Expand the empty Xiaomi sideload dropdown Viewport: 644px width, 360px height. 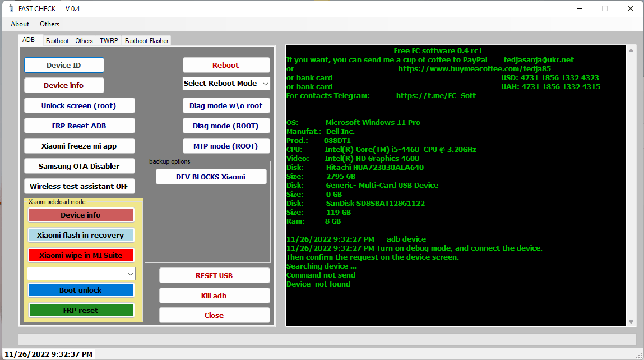click(x=81, y=274)
